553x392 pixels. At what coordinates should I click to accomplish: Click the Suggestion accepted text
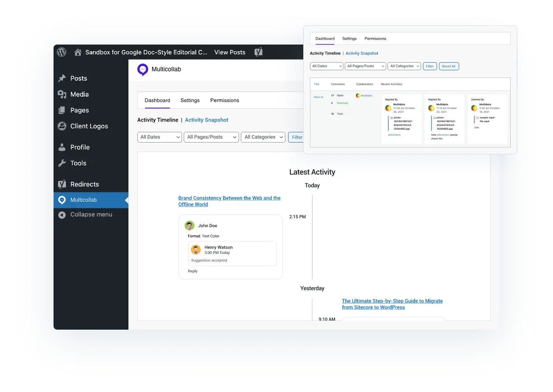(209, 260)
